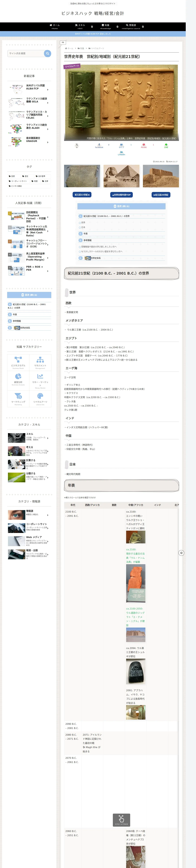Share the article on Facebook
Image resolution: width=196 pixels, height=868 pixels.
[99, 146]
